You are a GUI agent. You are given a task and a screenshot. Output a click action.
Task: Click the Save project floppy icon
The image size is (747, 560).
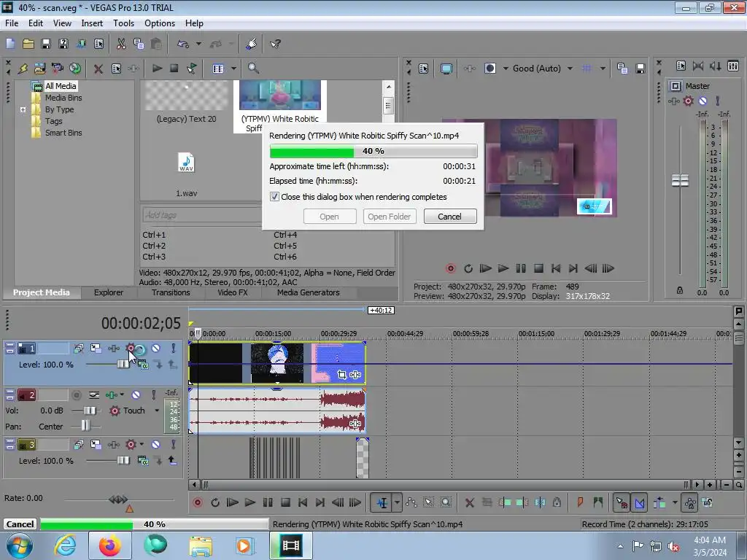[46, 44]
